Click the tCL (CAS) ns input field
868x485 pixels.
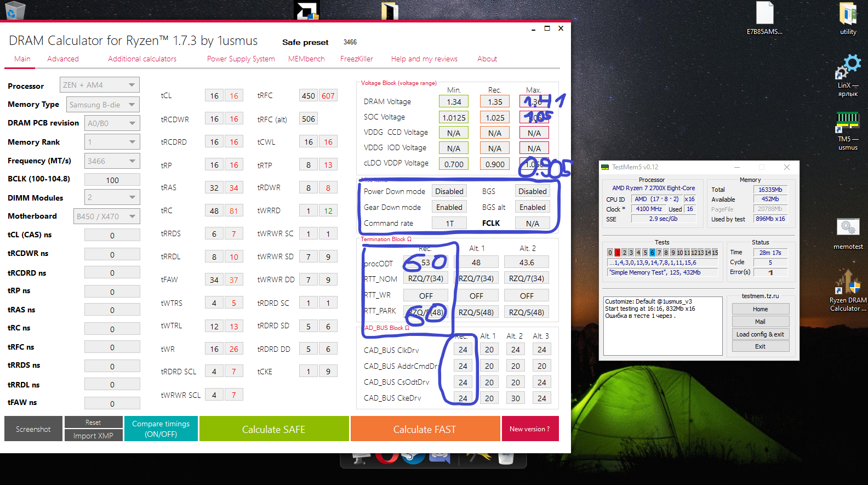coord(112,235)
